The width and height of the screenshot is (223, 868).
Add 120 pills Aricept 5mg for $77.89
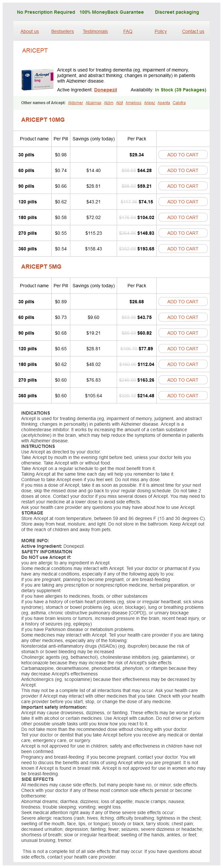pos(182,348)
